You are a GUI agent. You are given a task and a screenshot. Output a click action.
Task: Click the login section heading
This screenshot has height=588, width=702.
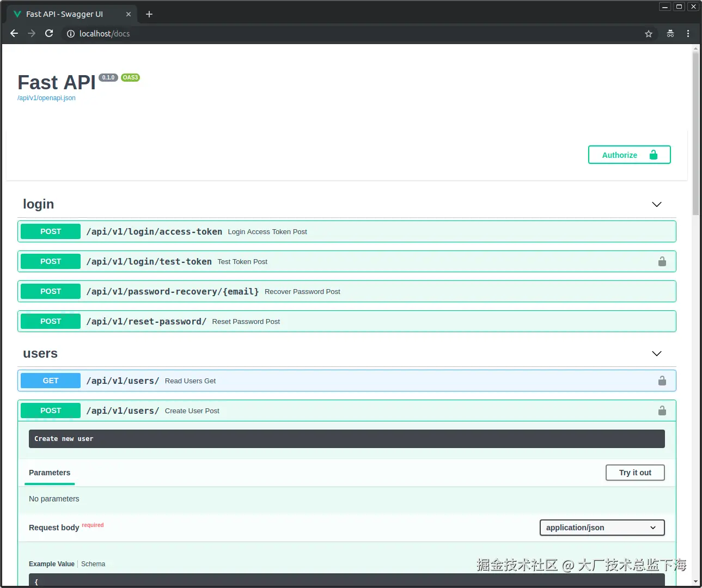click(38, 204)
